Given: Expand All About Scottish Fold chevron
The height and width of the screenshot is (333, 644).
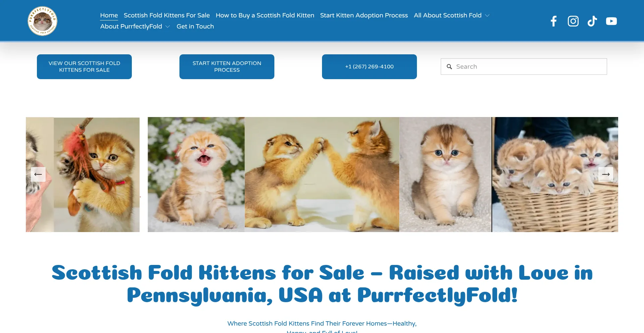Looking at the screenshot, I should tap(487, 15).
